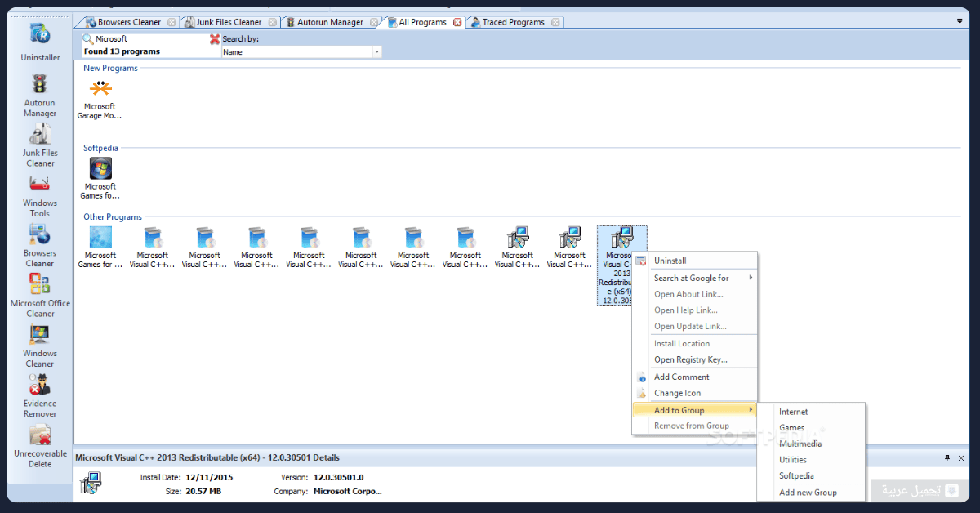Choose Install Location in context menu
This screenshot has height=513, width=980.
695,343
